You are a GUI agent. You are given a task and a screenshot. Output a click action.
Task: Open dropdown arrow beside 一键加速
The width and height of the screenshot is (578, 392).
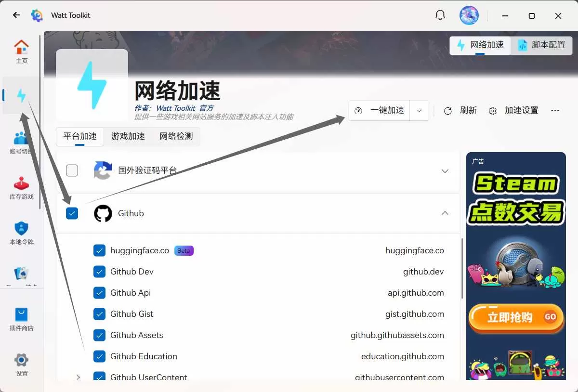coord(419,110)
